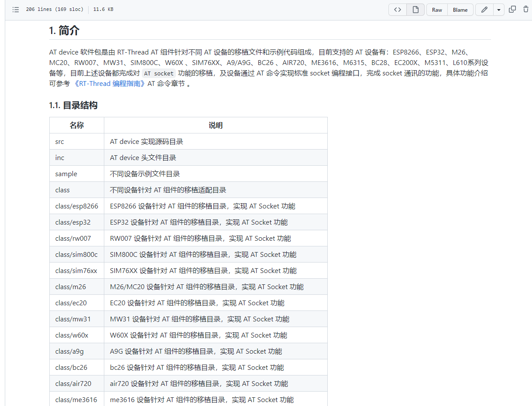The height and width of the screenshot is (406, 532).
Task: Select the "class/bc26" cell
Action: coord(77,367)
